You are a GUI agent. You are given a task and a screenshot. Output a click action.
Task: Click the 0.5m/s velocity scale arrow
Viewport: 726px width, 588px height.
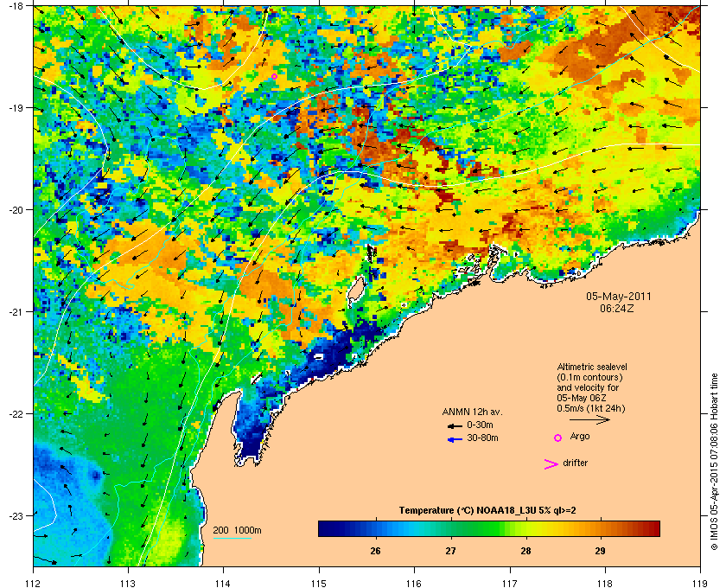tap(589, 419)
